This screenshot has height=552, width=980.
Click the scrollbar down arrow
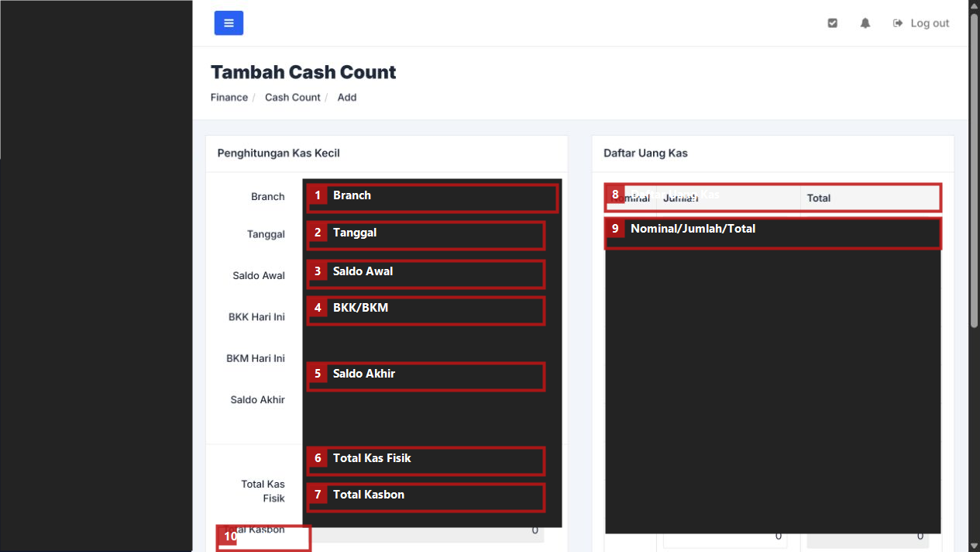(x=974, y=546)
